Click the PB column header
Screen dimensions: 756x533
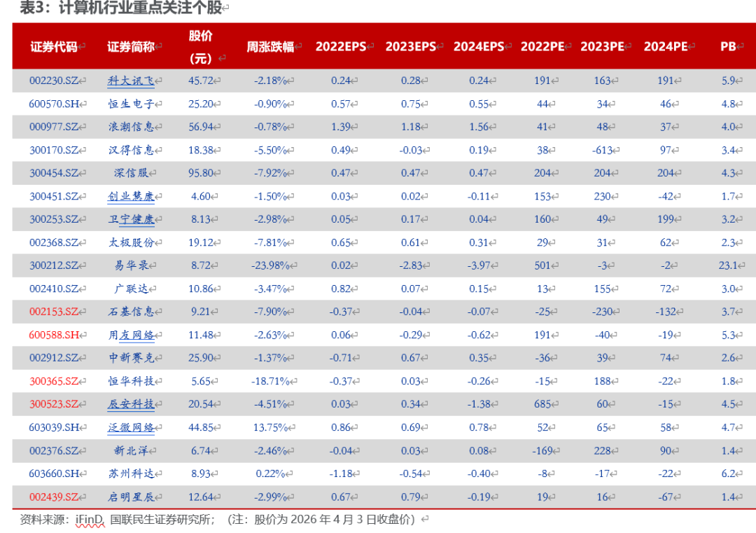click(x=728, y=47)
